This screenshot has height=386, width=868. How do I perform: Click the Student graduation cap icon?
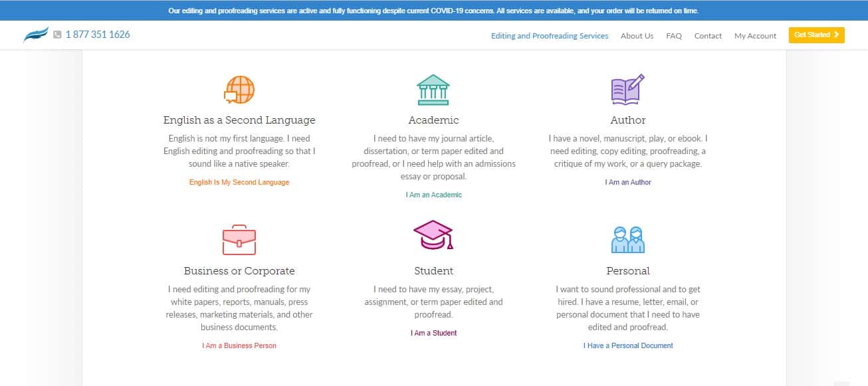(433, 235)
